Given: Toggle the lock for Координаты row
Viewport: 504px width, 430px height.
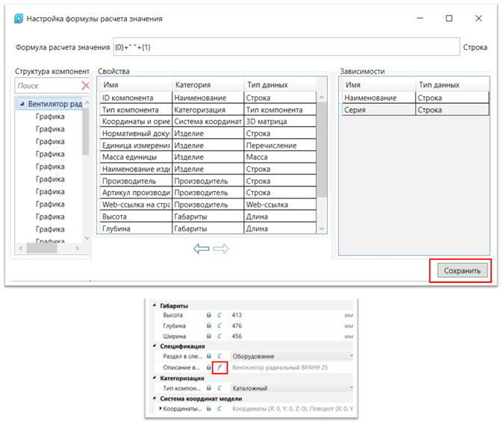Looking at the screenshot, I should point(209,408).
